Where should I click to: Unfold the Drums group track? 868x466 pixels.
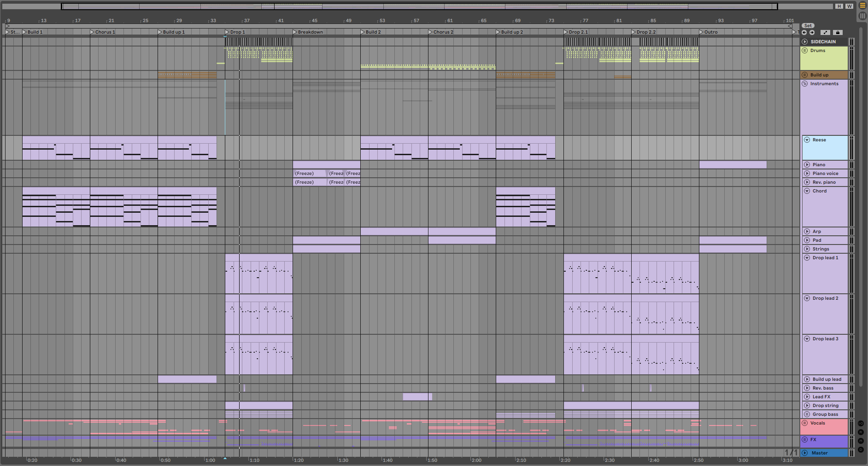click(x=805, y=51)
